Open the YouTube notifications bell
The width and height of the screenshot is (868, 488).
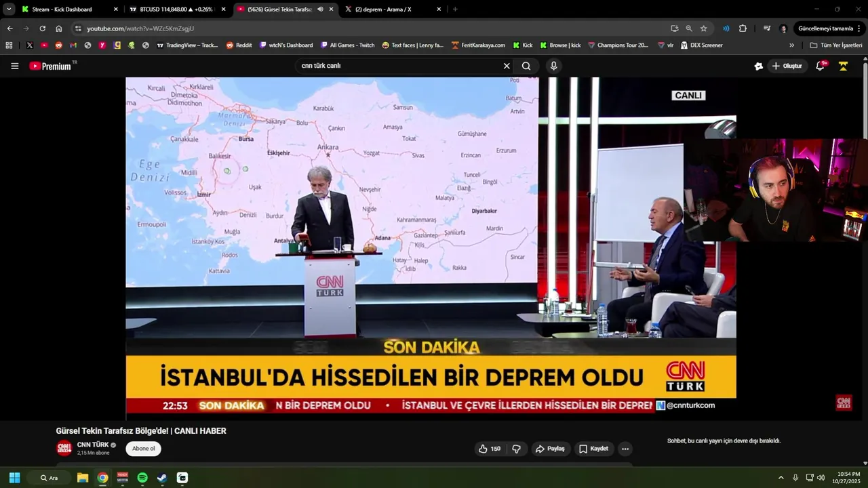pyautogui.click(x=820, y=66)
